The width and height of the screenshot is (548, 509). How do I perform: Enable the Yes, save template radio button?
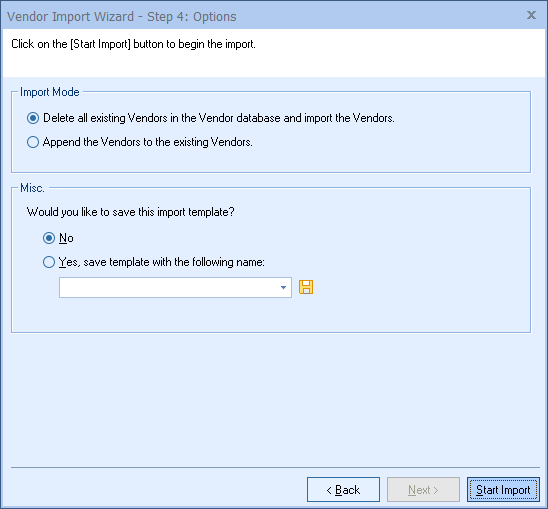coord(49,262)
